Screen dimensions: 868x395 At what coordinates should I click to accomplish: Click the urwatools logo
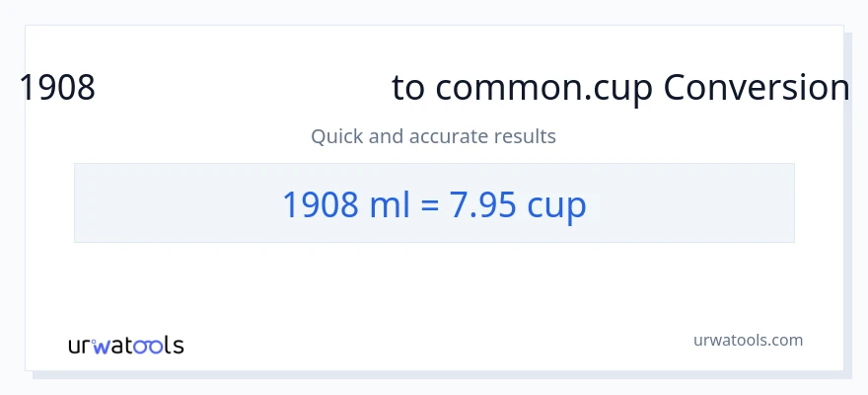[125, 345]
